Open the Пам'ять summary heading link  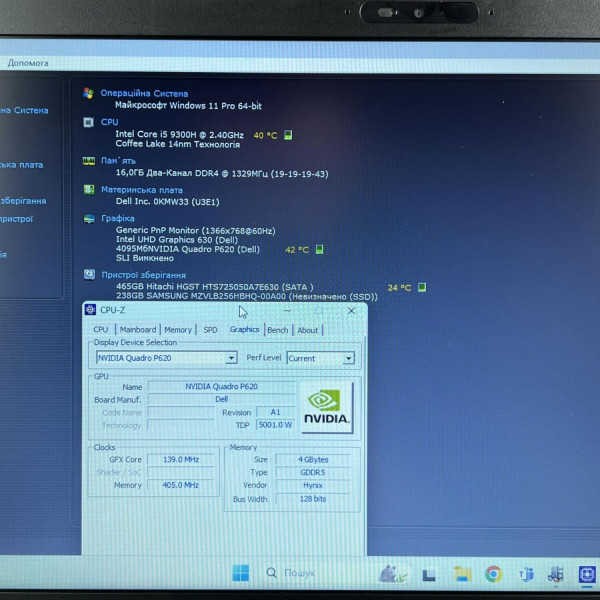tap(118, 161)
